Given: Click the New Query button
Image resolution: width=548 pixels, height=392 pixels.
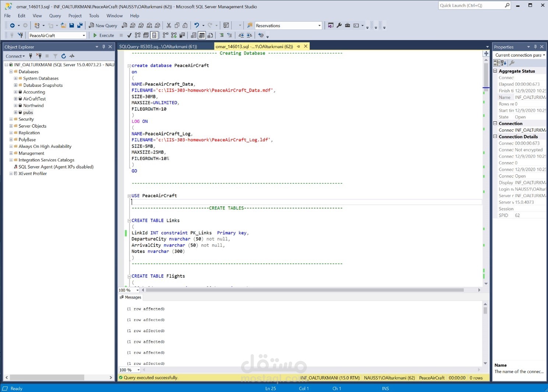Looking at the screenshot, I should (x=103, y=25).
